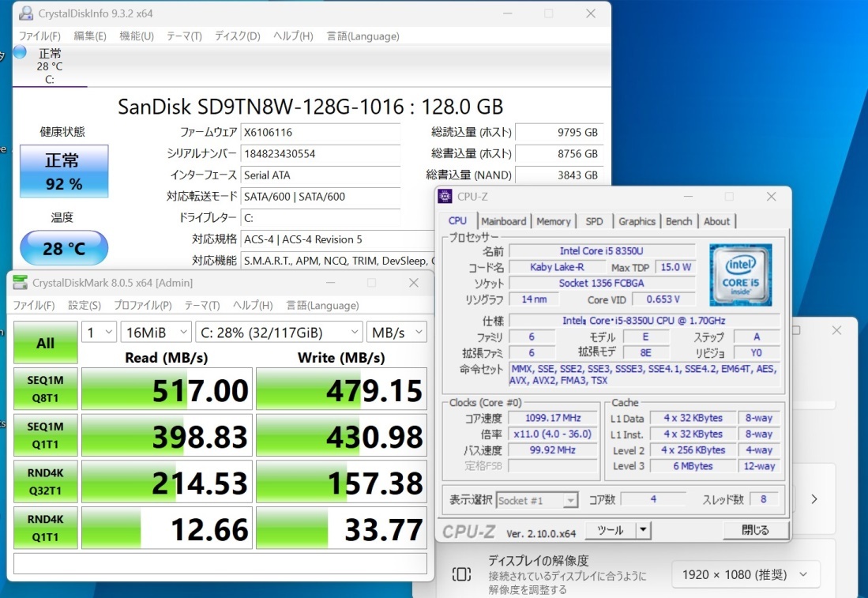Select the blue status disk icon for drive C:
The image size is (868, 598).
click(20, 53)
